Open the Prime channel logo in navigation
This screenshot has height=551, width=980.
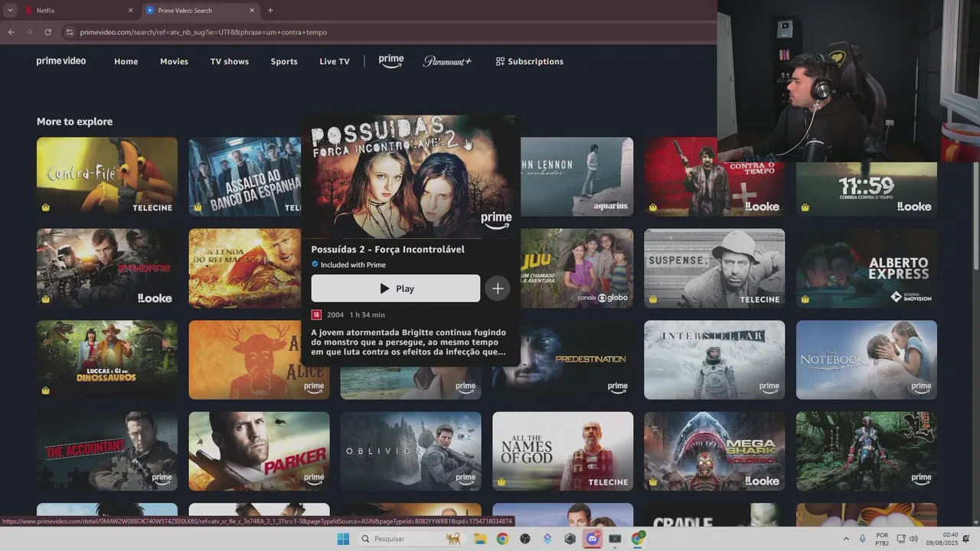pos(391,61)
